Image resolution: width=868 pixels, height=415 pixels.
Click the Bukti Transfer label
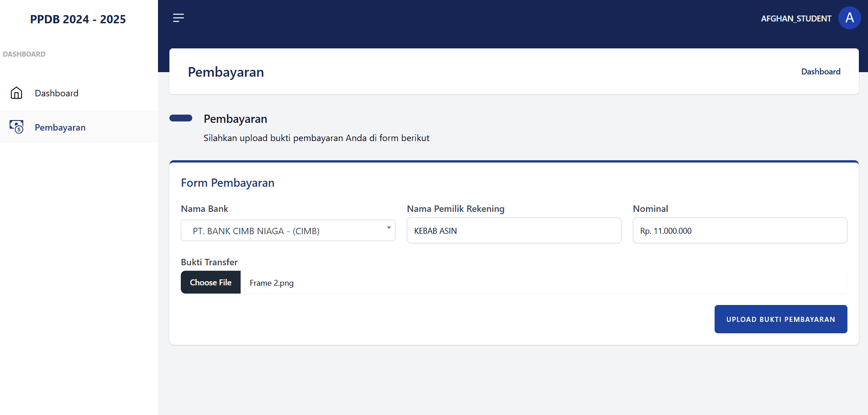coord(209,262)
